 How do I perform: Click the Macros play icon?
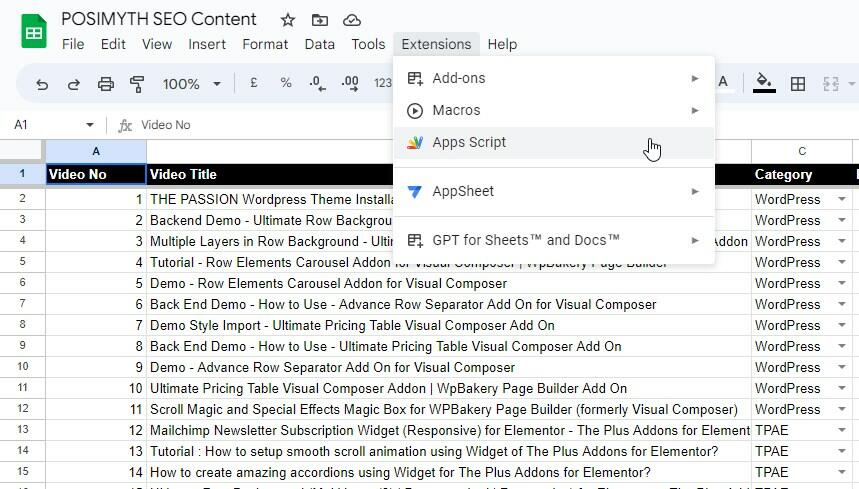[x=415, y=111]
